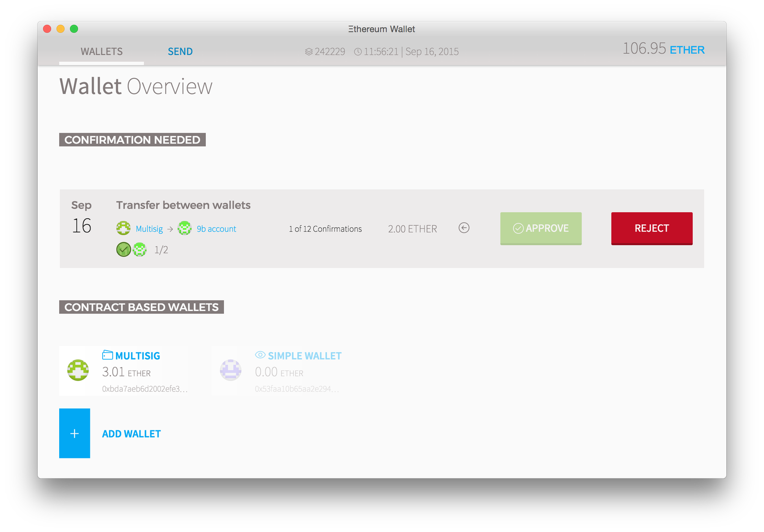Click the block number stack icon
764x532 pixels.
[308, 52]
